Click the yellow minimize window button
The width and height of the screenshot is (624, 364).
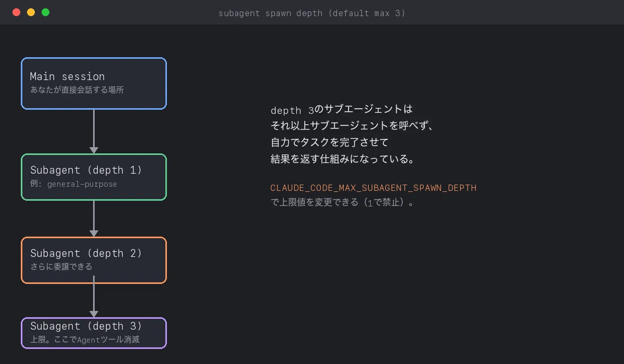coord(31,12)
